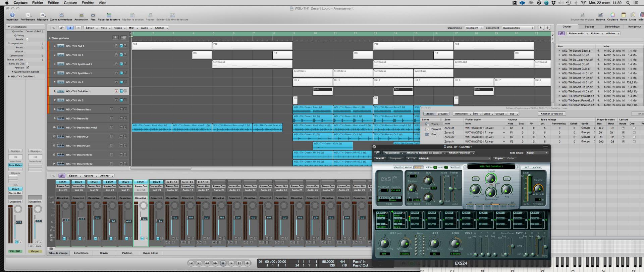Click the duplicate track icon

click(x=123, y=37)
